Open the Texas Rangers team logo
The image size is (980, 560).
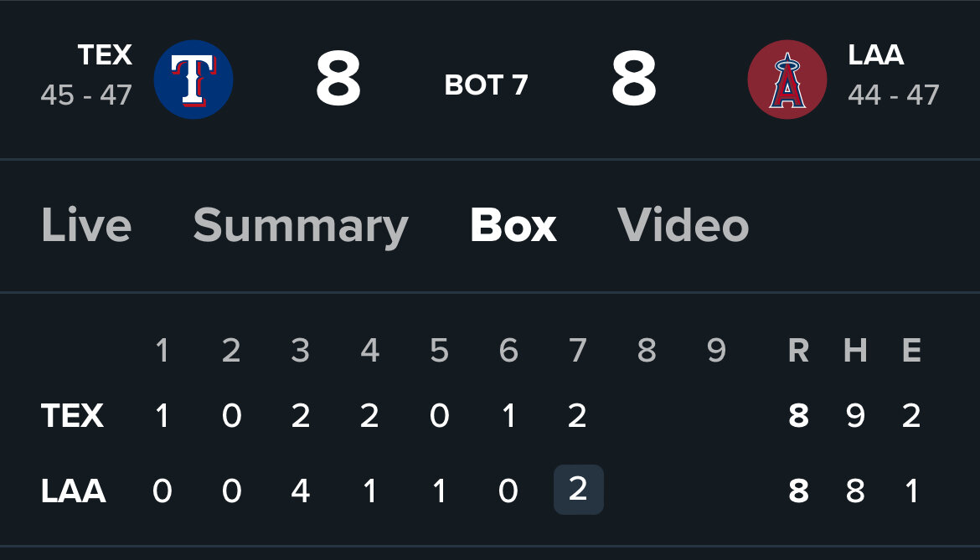193,80
